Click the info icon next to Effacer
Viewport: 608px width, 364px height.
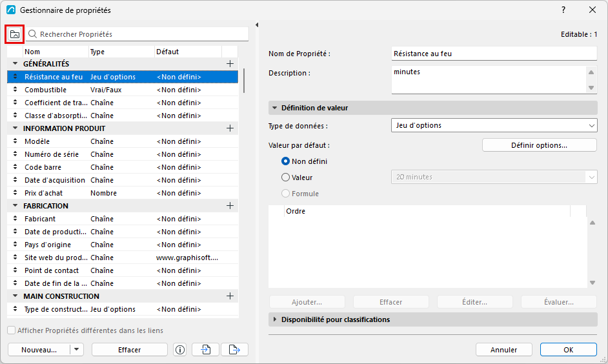click(x=180, y=350)
